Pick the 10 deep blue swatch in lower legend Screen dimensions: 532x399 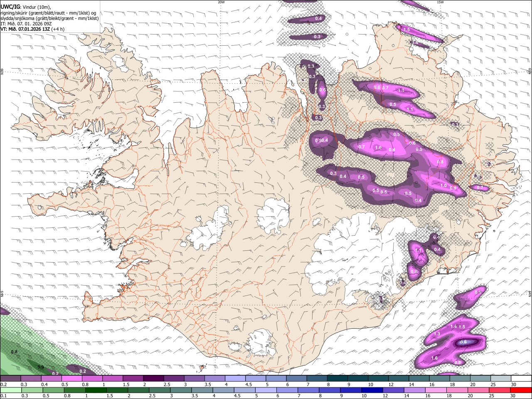coord(372,390)
